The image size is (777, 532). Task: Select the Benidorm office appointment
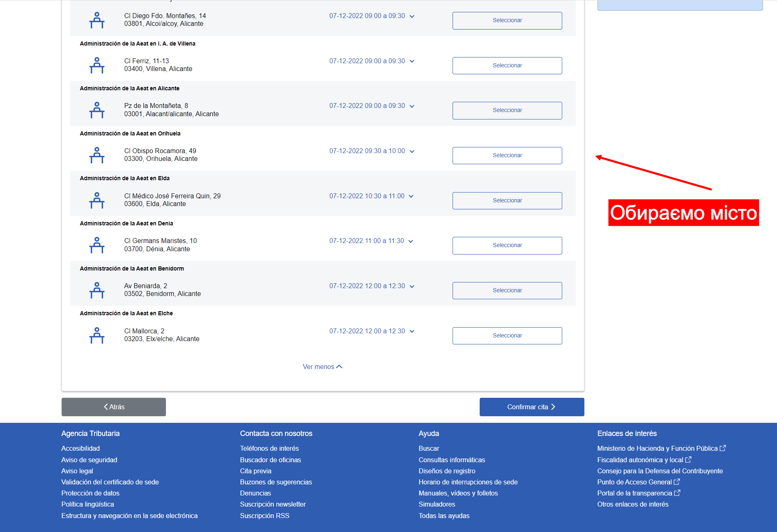[x=507, y=290]
